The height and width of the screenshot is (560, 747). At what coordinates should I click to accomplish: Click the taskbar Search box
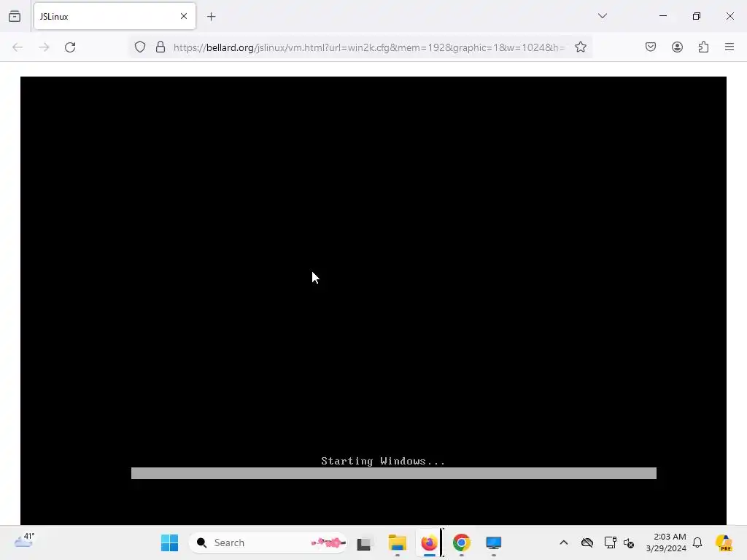268,542
